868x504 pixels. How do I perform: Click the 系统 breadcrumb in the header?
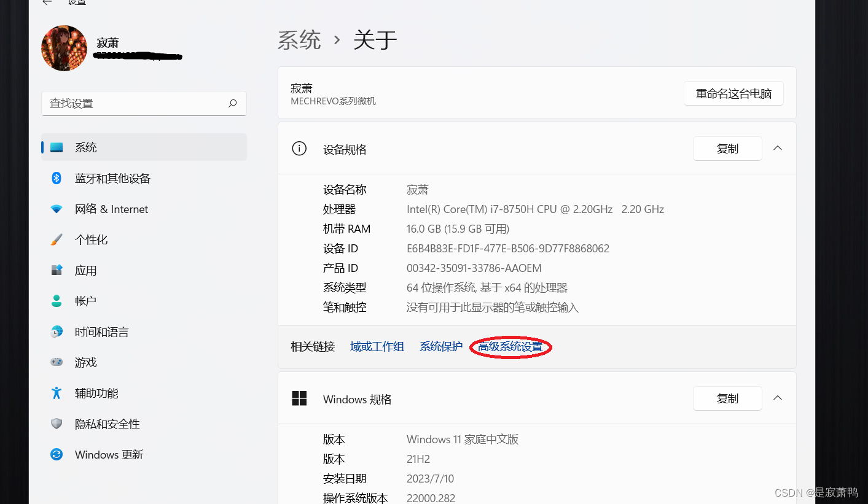299,41
